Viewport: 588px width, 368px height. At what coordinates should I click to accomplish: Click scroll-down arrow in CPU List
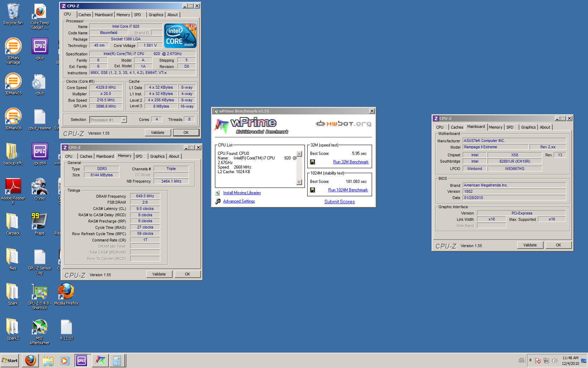pos(299,182)
